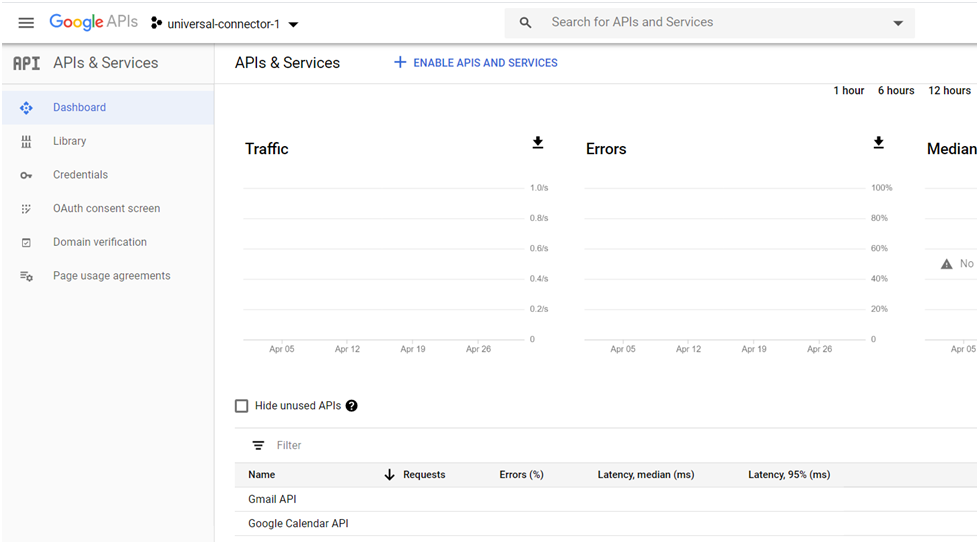Click the APIs & Services sidebar header text
The width and height of the screenshot is (979, 544).
pyautogui.click(x=106, y=62)
